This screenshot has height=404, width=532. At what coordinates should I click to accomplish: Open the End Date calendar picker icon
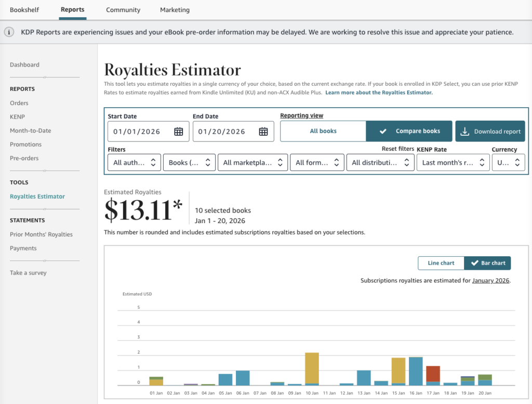[263, 132]
